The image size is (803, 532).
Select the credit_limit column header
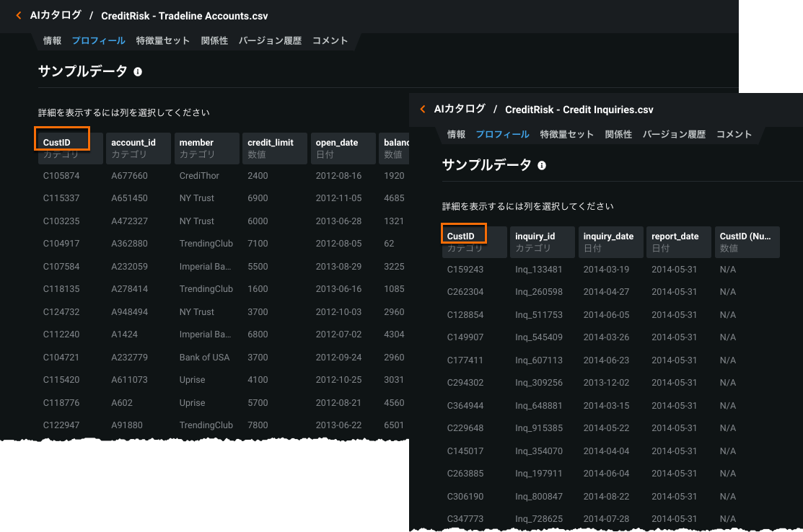coord(275,148)
